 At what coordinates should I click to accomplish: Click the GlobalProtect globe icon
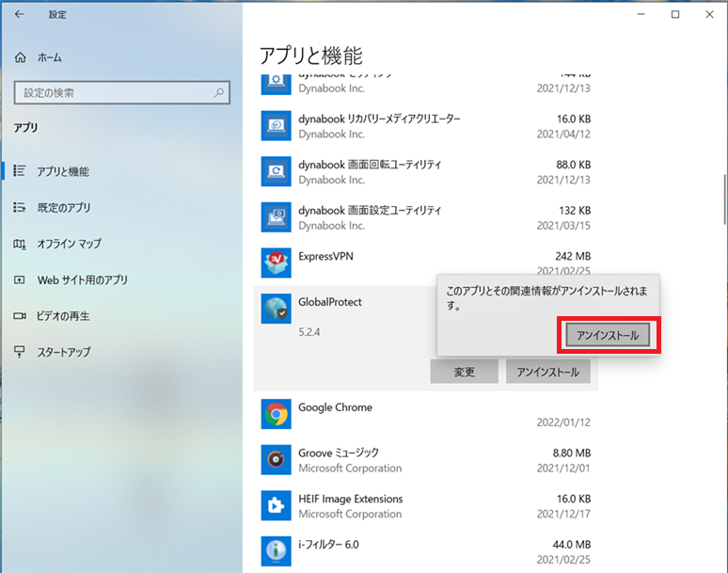point(275,310)
